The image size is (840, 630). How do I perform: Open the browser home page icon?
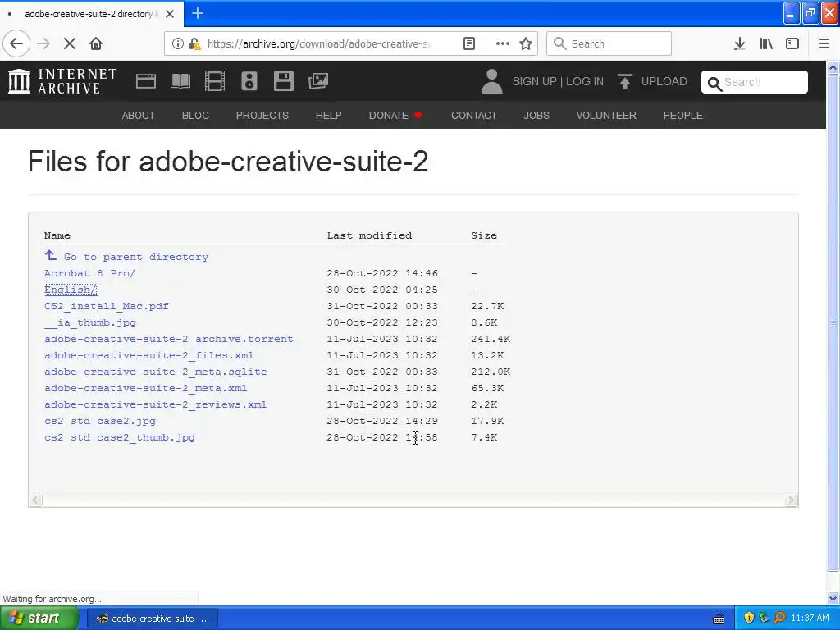[96, 43]
